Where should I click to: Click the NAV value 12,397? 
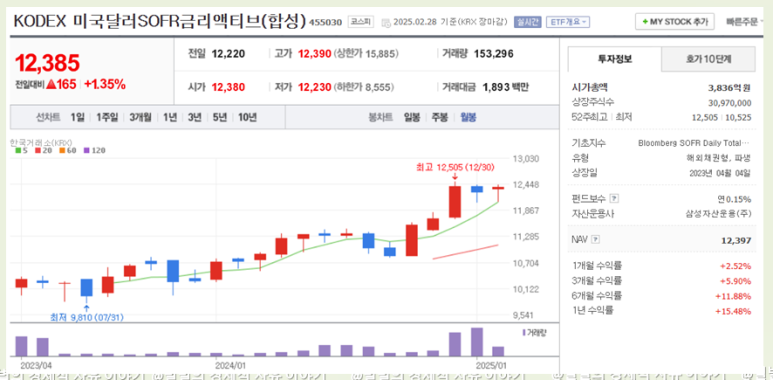coord(736,241)
